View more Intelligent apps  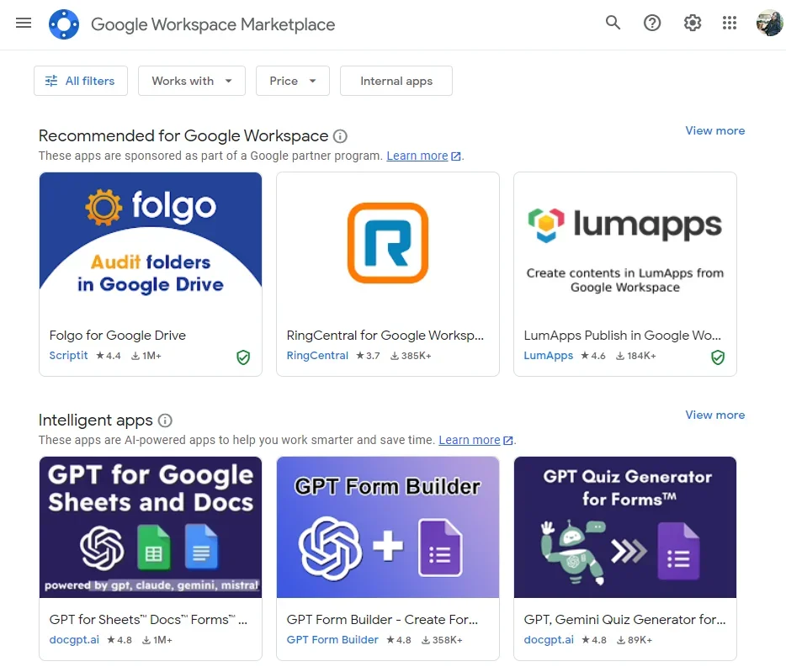[714, 415]
